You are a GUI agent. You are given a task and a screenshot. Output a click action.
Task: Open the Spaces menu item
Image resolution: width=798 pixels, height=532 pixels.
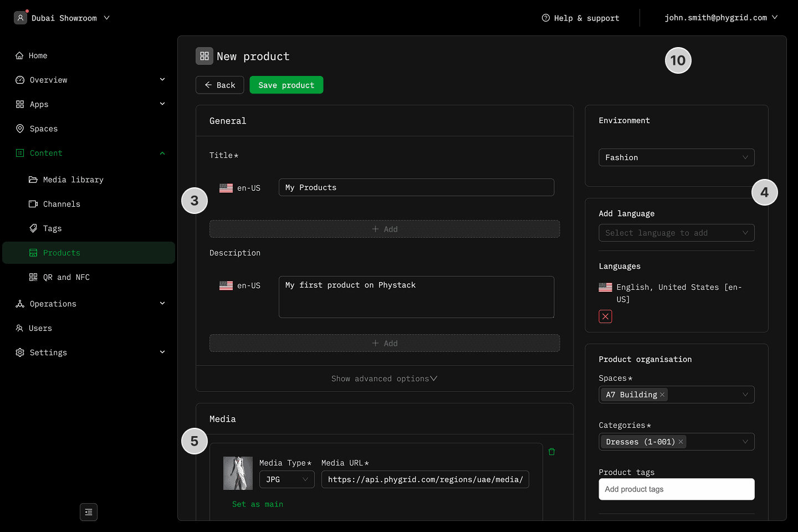point(43,129)
